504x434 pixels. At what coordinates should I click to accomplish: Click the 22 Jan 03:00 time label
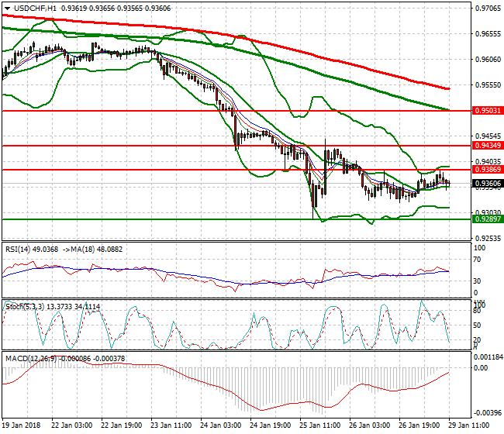point(71,425)
